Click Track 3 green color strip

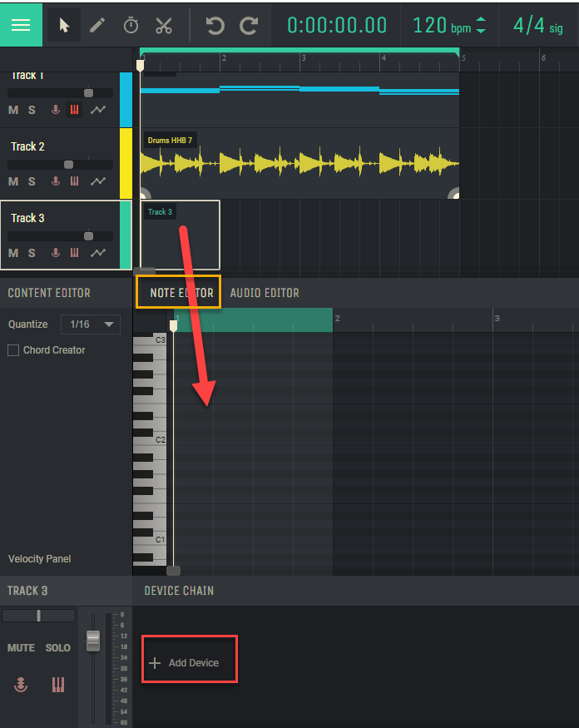tap(126, 235)
